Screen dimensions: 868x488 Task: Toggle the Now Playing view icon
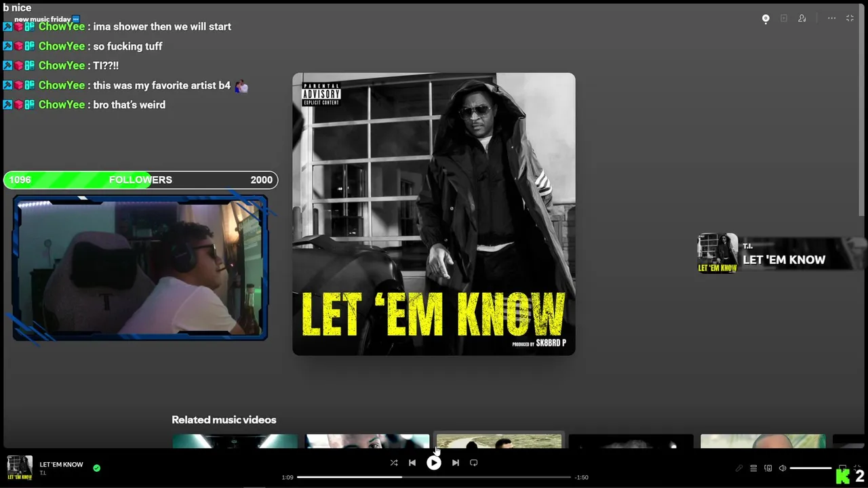tap(766, 18)
